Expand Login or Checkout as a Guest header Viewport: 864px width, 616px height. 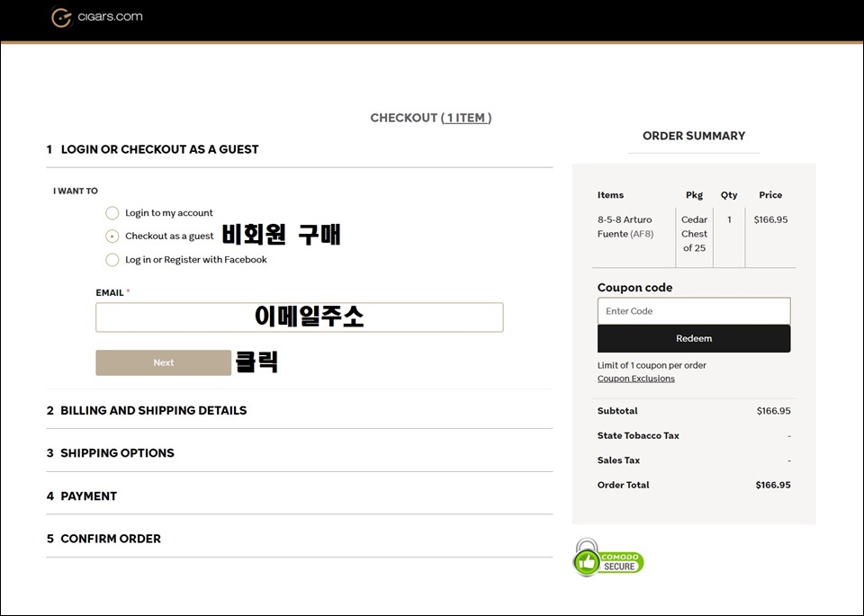pyautogui.click(x=153, y=149)
